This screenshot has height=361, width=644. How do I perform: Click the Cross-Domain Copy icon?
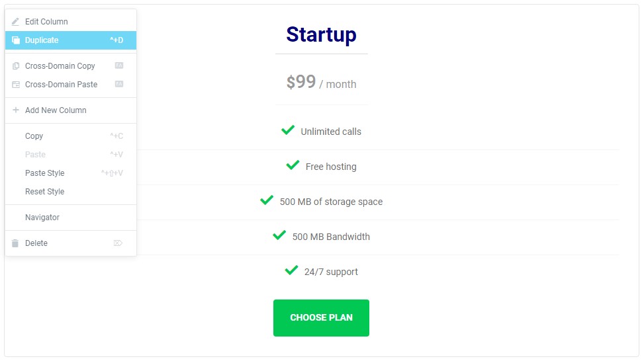click(16, 66)
